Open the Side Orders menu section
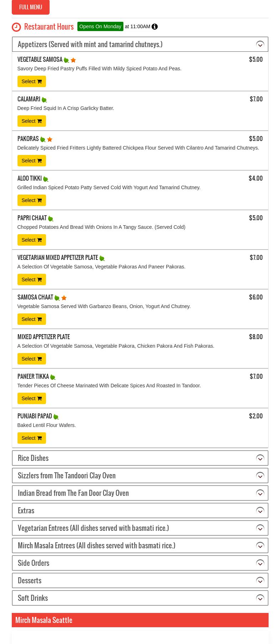 (x=260, y=563)
